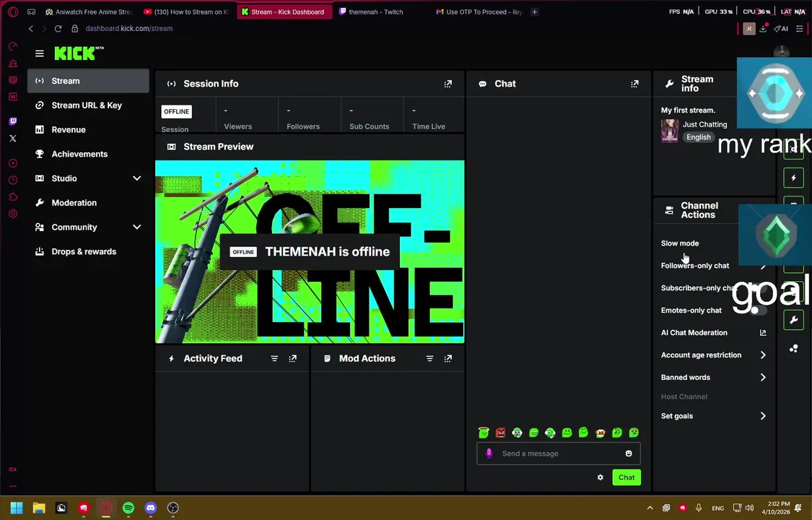Switch to How to Stream YouTube tab
Image resolution: width=812 pixels, height=520 pixels.
click(x=186, y=12)
